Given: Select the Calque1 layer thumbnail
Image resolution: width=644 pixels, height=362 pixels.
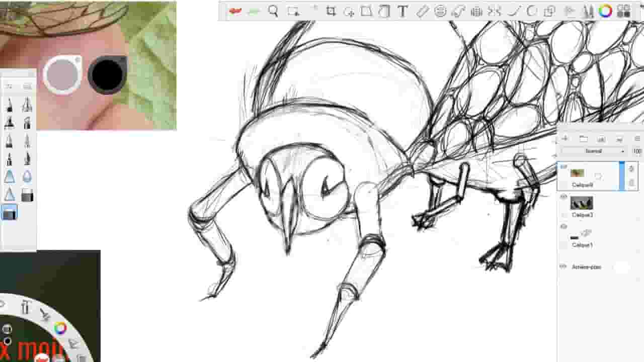Looking at the screenshot, I should tap(581, 234).
